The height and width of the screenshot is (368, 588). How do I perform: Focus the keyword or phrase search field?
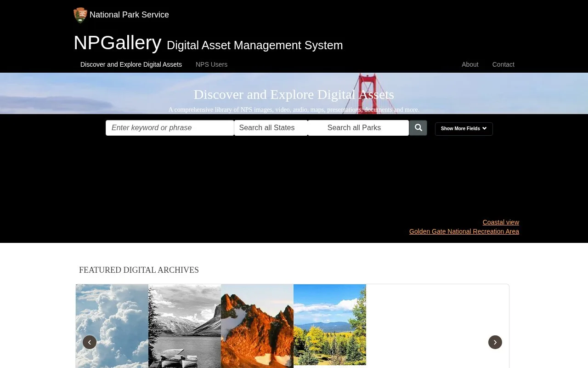(x=170, y=128)
